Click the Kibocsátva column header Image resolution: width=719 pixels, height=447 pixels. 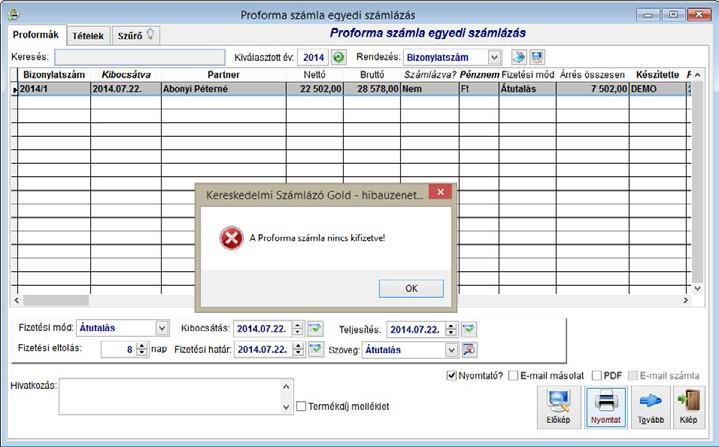126,75
